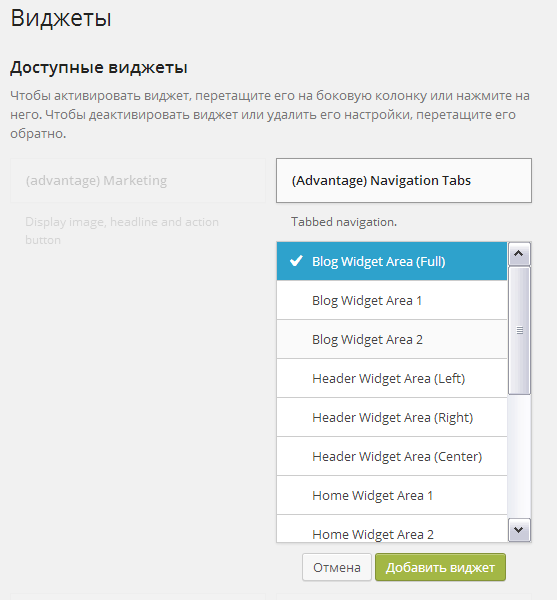The image size is (557, 600).
Task: Click the Добавить виджет button
Action: 440,567
